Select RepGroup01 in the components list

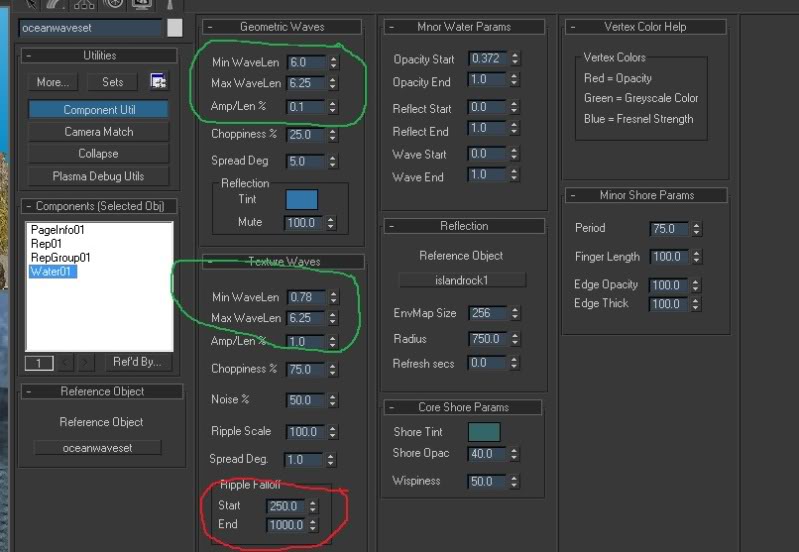[x=60, y=257]
